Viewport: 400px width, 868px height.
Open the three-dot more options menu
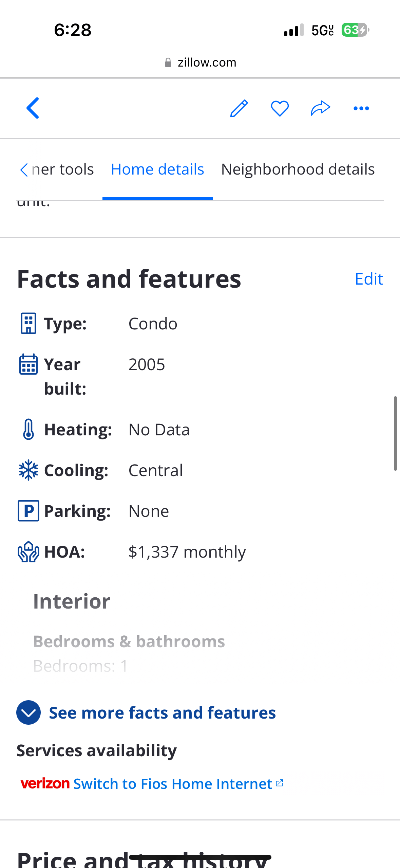coord(361,108)
